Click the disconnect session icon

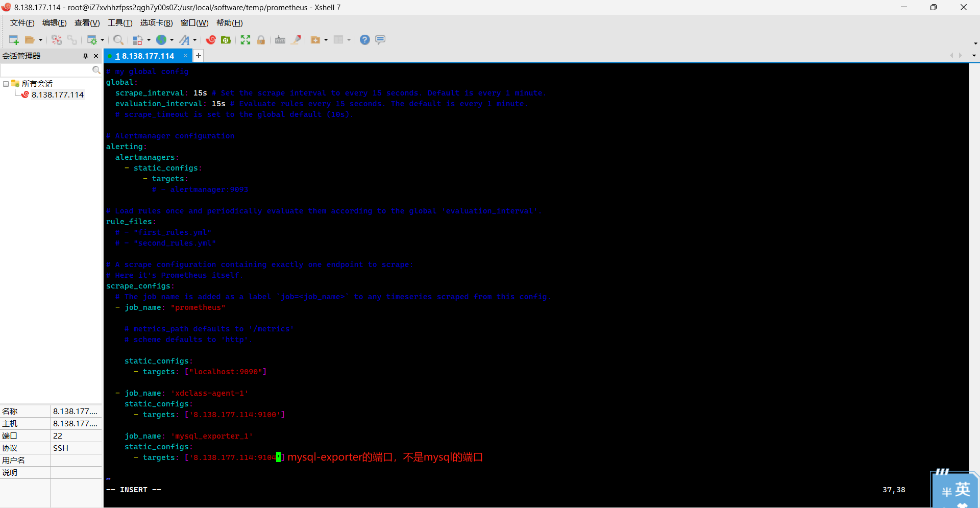57,40
